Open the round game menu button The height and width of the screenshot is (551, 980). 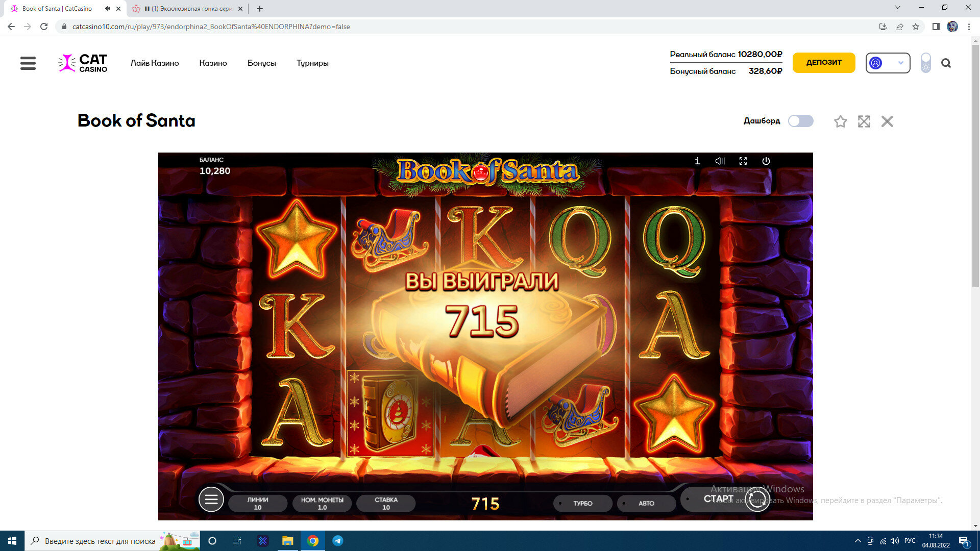(x=211, y=499)
